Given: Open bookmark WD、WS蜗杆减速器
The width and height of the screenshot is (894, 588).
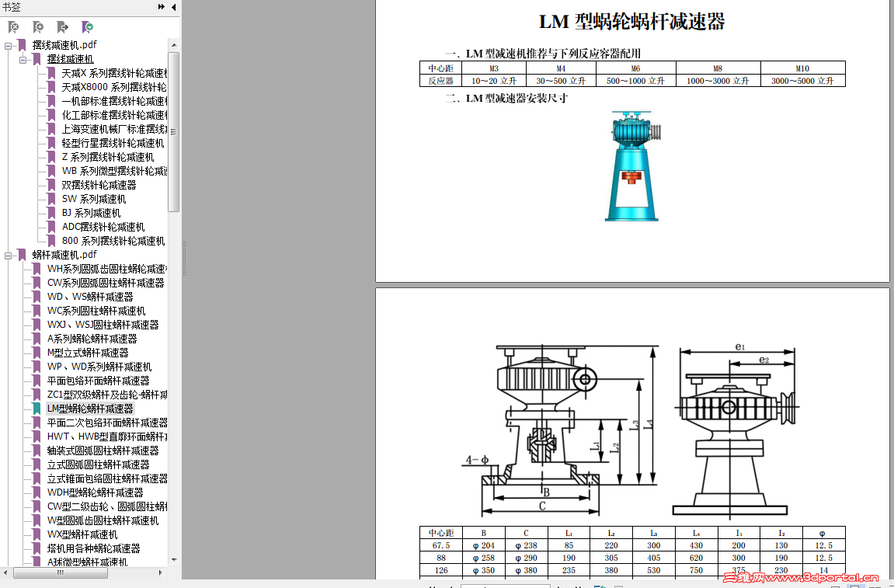Looking at the screenshot, I should (x=90, y=297).
